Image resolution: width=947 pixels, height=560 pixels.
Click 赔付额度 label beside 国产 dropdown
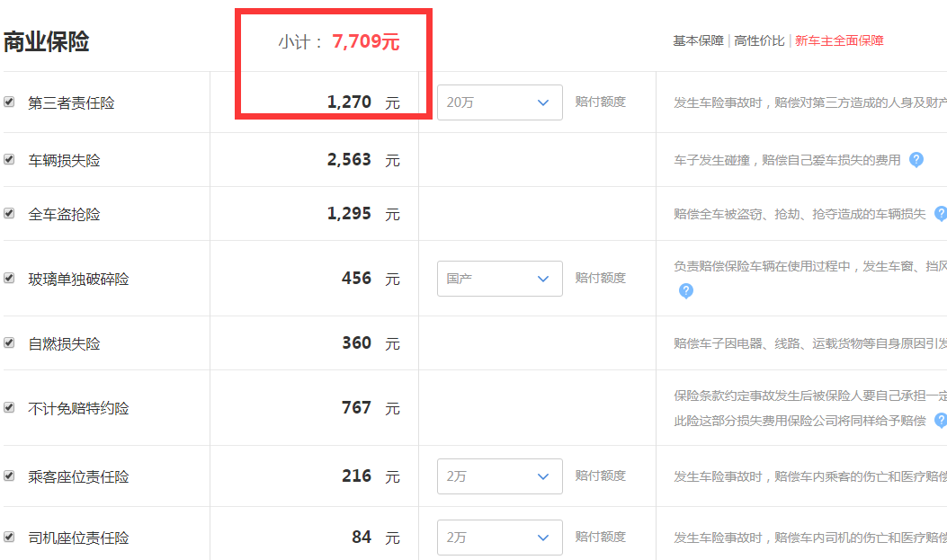[601, 278]
